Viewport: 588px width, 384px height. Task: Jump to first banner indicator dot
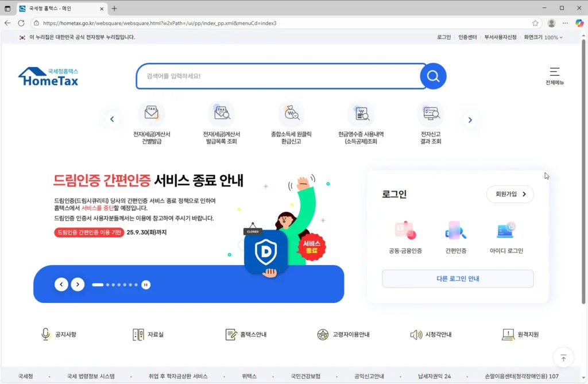(x=98, y=285)
